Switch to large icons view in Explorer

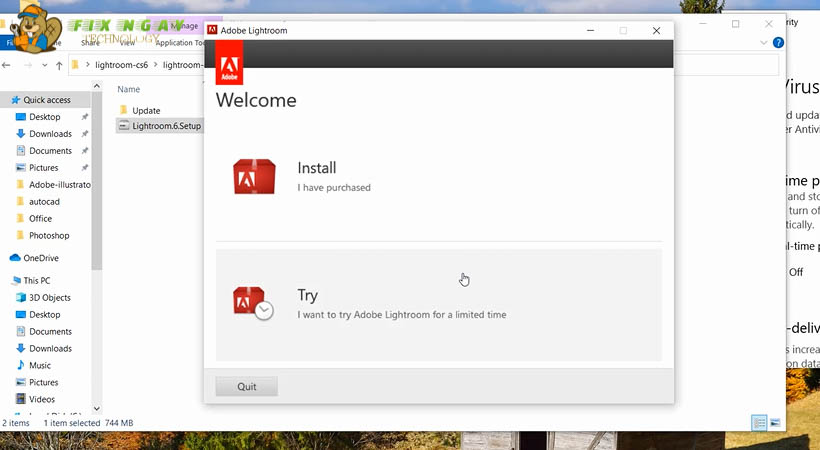coord(775,423)
